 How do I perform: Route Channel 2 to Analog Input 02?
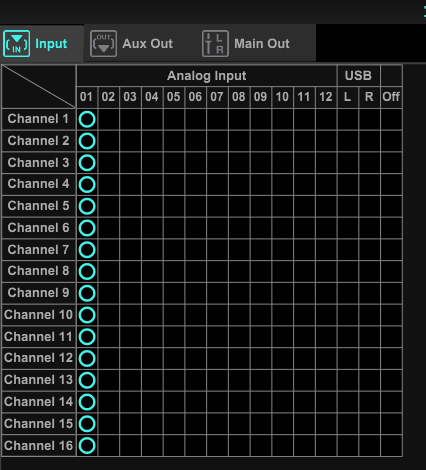tap(108, 141)
